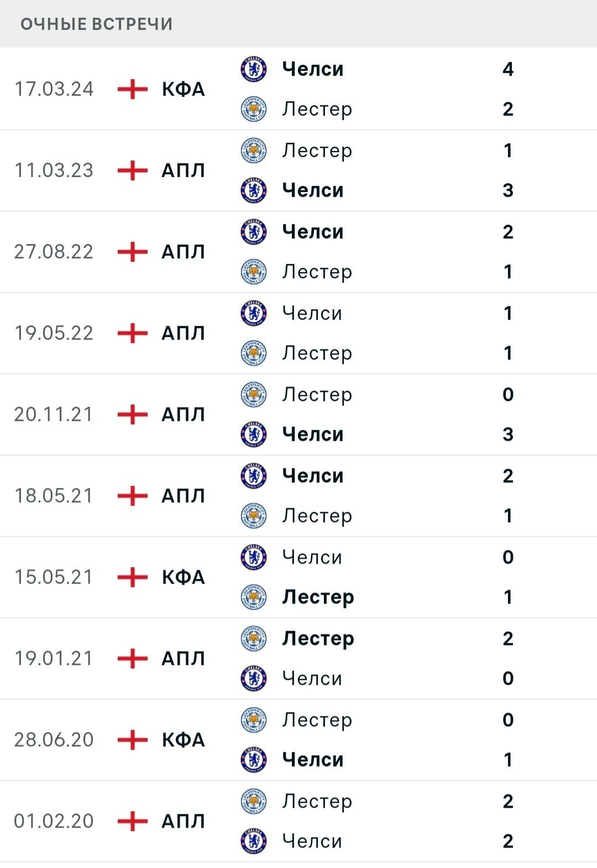Tap the Очные встречи section header
The height and width of the screenshot is (868, 597).
click(97, 24)
